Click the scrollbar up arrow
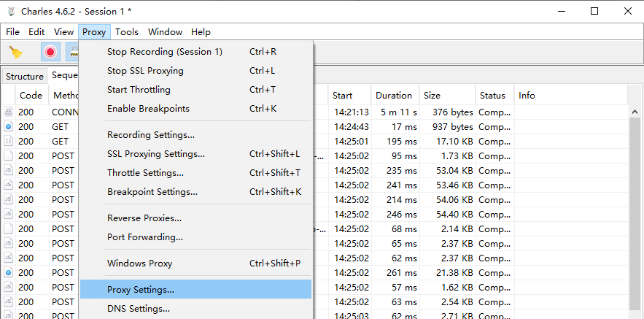Viewport: 644px width, 319px height. (x=635, y=112)
